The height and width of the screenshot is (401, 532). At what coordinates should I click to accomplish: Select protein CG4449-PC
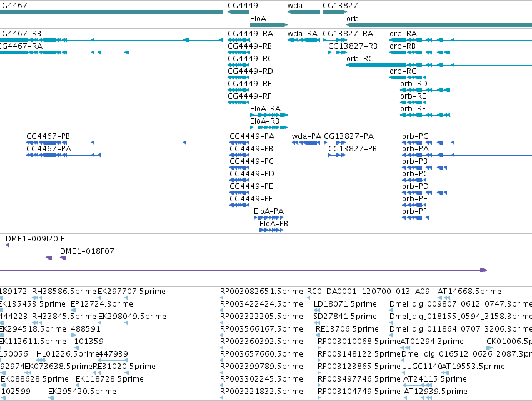(239, 168)
